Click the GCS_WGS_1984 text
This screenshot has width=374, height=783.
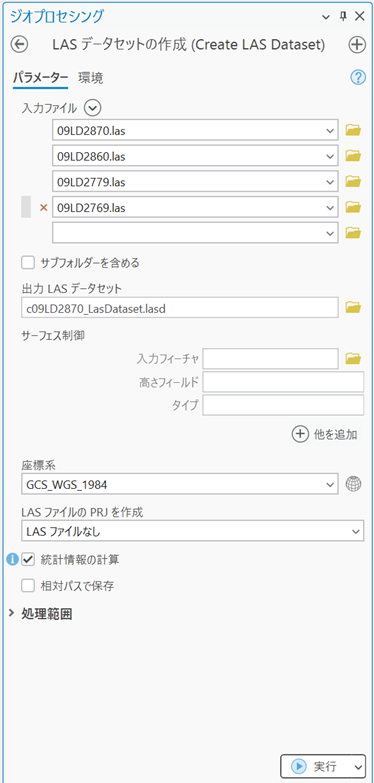point(67,484)
